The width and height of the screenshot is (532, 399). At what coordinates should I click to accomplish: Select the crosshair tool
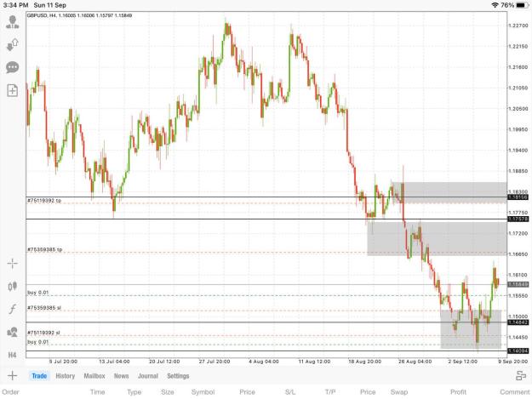tap(13, 264)
